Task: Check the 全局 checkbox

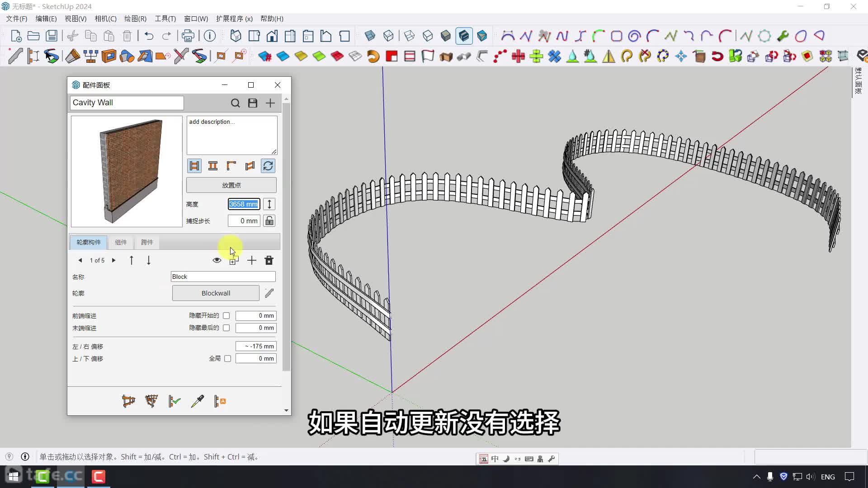Action: click(x=227, y=359)
